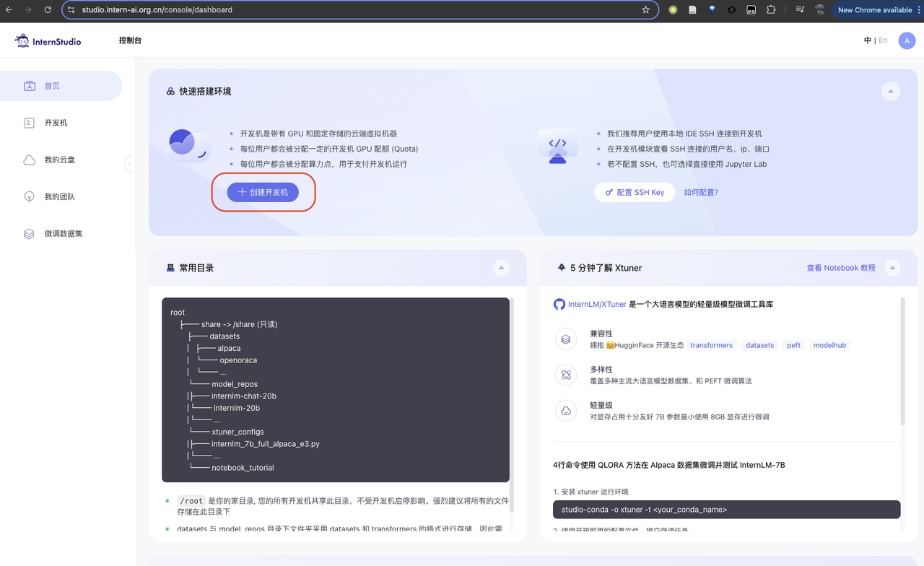924x566 pixels.
Task: Open the 如何配置? link
Action: click(x=701, y=192)
